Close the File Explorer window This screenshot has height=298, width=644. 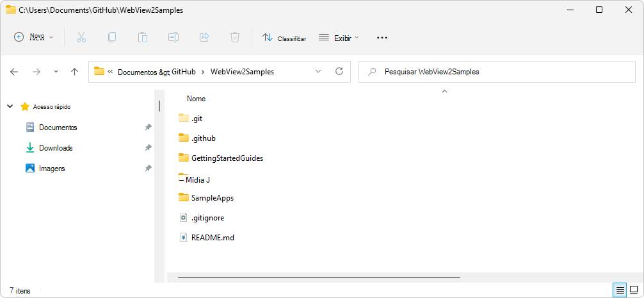pos(629,10)
